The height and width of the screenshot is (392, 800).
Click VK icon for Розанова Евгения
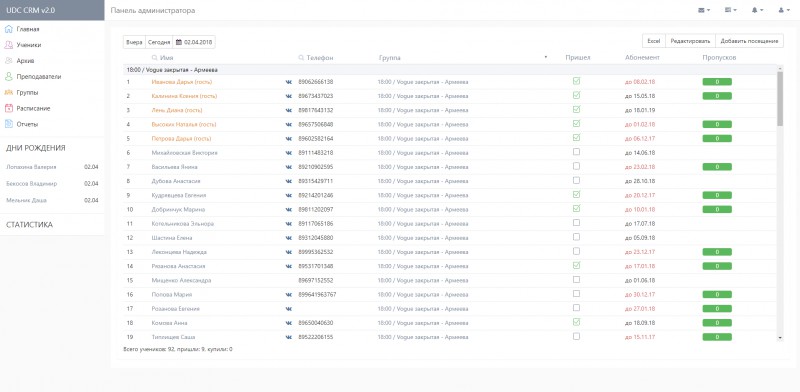point(288,309)
